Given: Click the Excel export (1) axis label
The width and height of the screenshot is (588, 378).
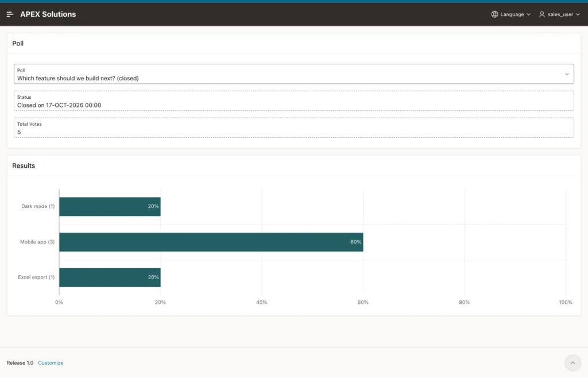Looking at the screenshot, I should 36,277.
